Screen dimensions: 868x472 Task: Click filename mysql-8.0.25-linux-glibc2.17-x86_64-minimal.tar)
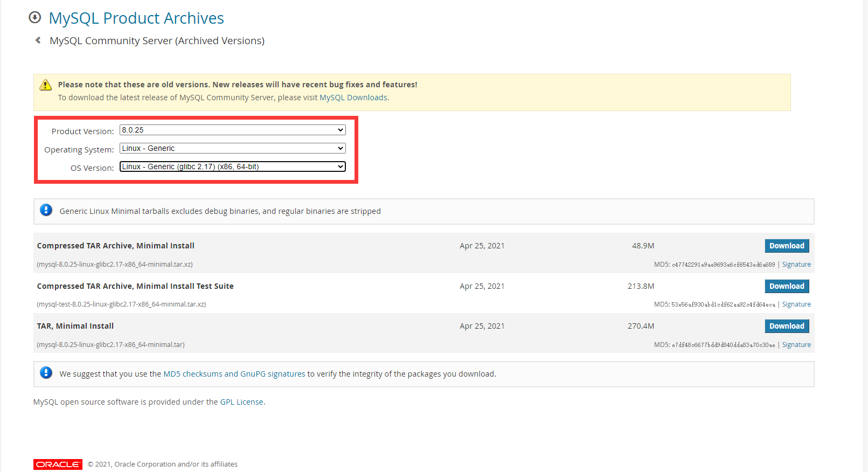(x=110, y=345)
